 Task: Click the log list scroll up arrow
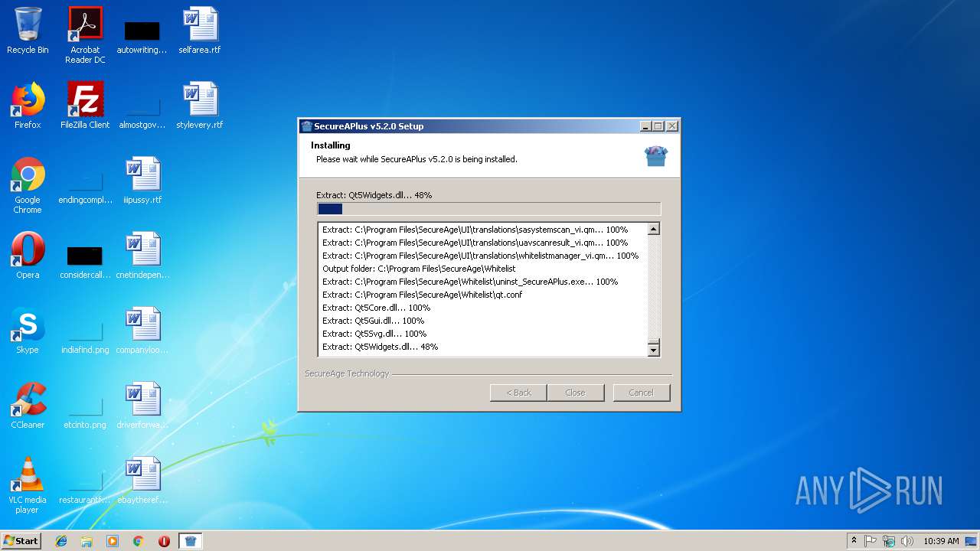pos(653,229)
